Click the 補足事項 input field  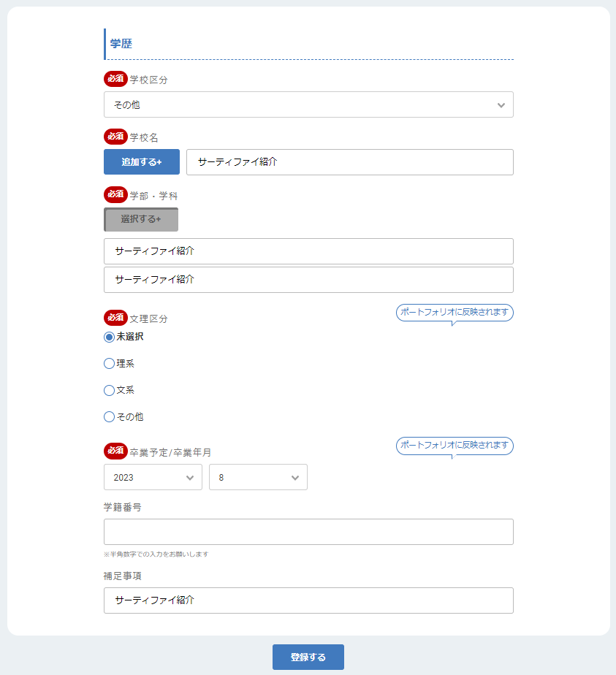[308, 600]
